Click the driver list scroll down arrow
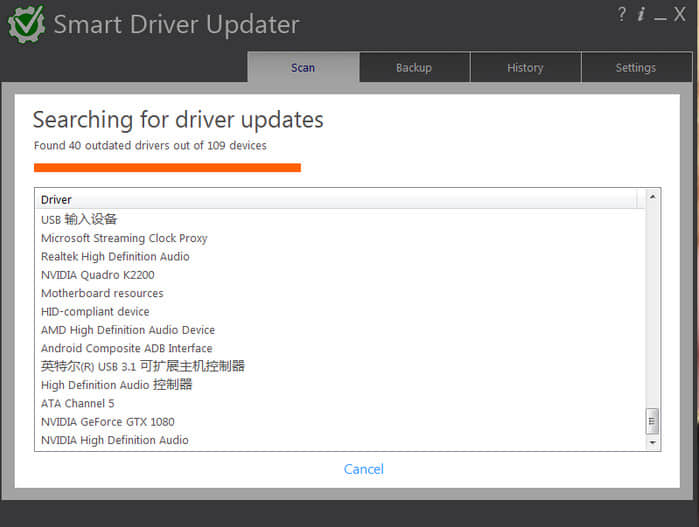Image resolution: width=699 pixels, height=527 pixels. [652, 442]
